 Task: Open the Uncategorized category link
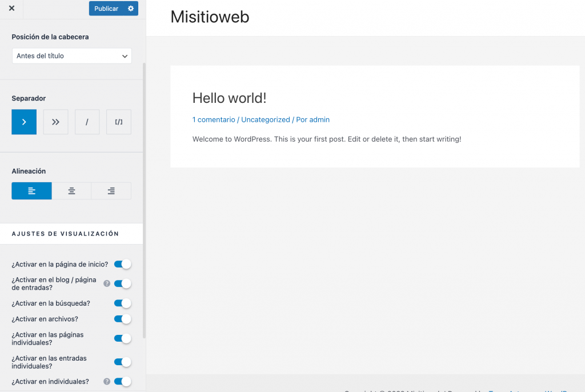[266, 119]
